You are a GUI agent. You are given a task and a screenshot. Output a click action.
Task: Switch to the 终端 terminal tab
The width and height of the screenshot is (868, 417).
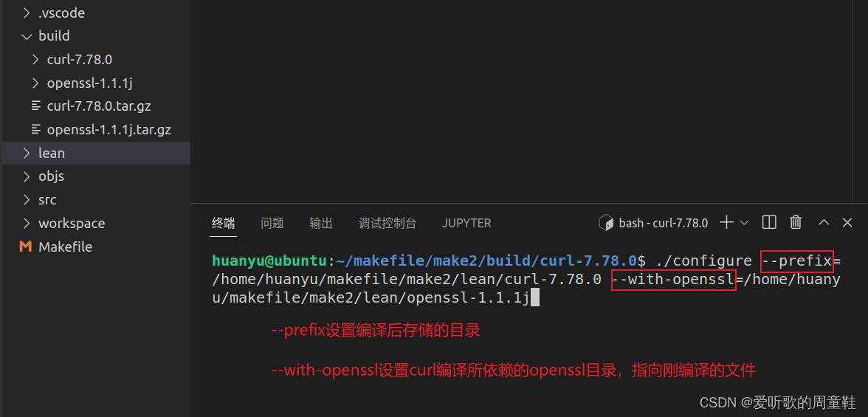(x=224, y=223)
